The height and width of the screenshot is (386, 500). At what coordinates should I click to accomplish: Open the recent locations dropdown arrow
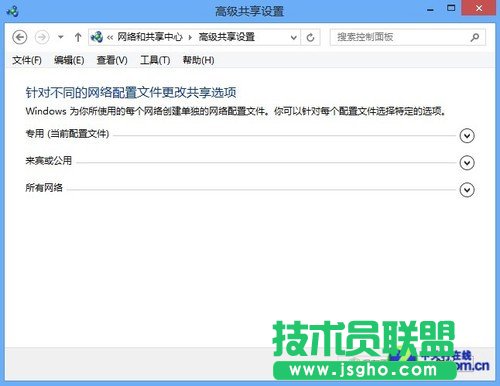point(61,37)
